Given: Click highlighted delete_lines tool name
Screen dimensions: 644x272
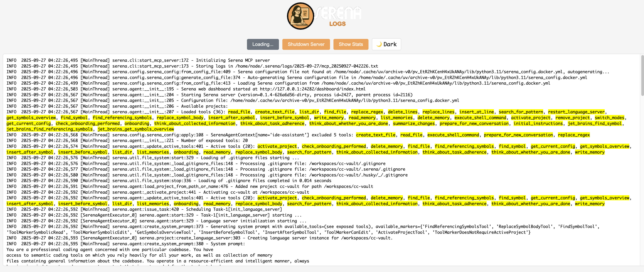Looking at the screenshot, I should 402,112.
